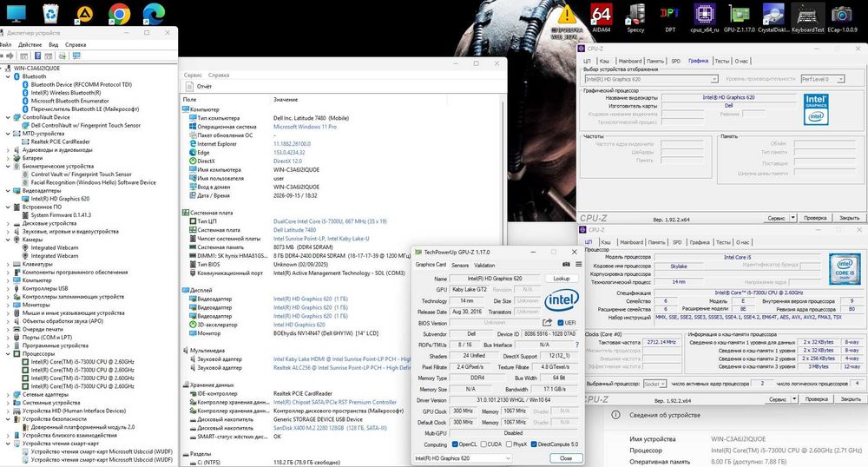Click Закрыть in CPU-Z processor window
This screenshot has height=467, width=868.
pos(851,399)
